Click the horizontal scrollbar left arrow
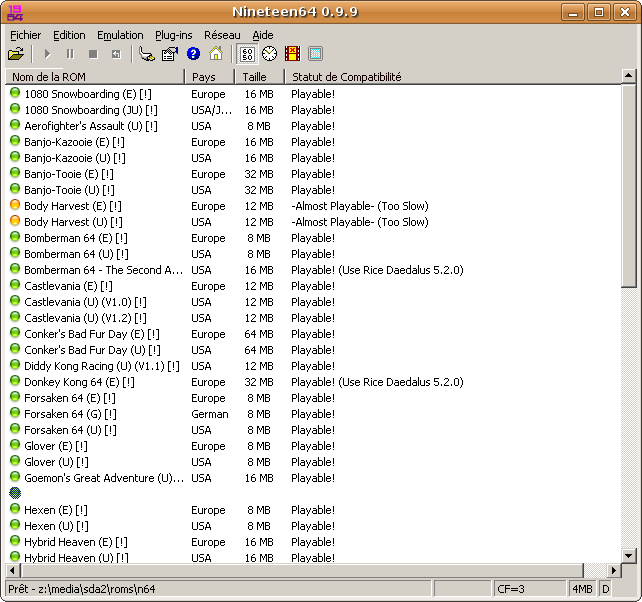This screenshot has height=602, width=642. coord(13,570)
